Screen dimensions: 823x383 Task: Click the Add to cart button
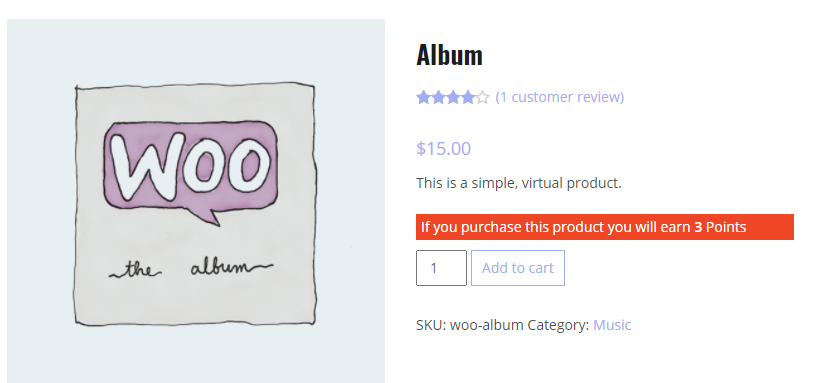[518, 268]
